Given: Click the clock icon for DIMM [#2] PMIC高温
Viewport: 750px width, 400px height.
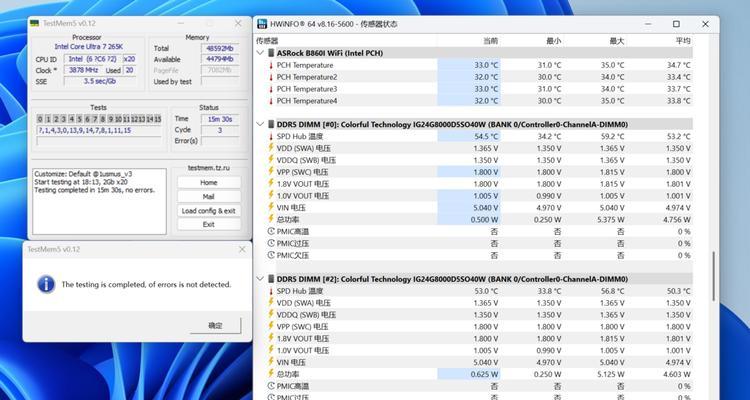Looking at the screenshot, I should [271, 386].
